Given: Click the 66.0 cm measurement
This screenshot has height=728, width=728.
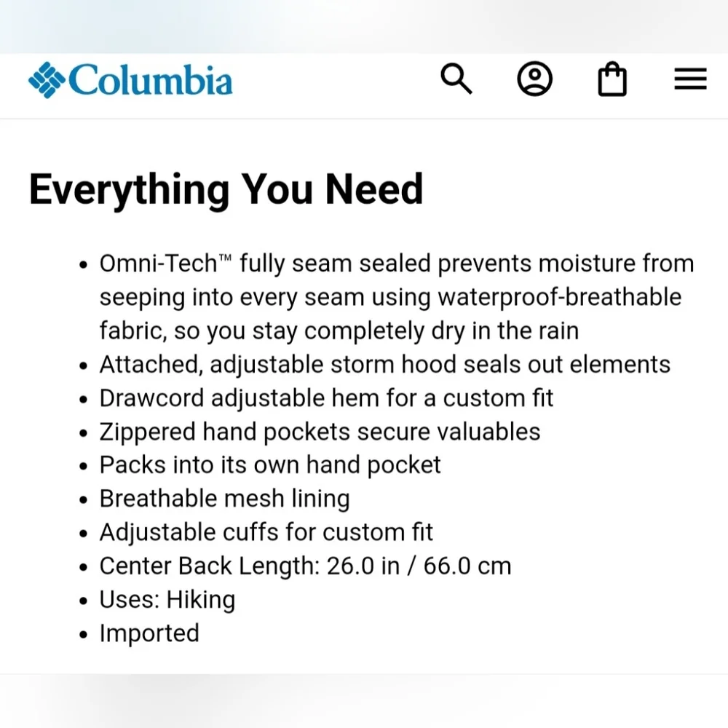Looking at the screenshot, I should [467, 566].
